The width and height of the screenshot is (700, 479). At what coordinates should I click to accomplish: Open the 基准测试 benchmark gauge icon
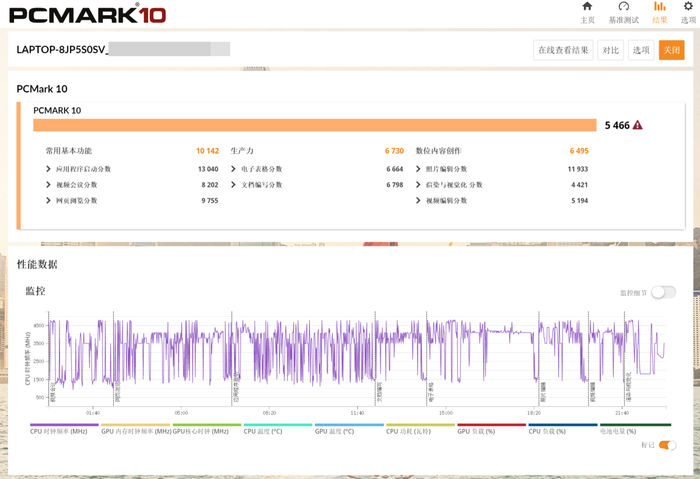[x=624, y=6]
